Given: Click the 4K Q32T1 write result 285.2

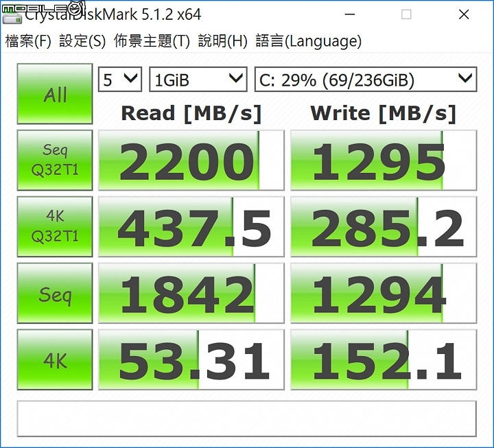Looking at the screenshot, I should click(x=384, y=226).
